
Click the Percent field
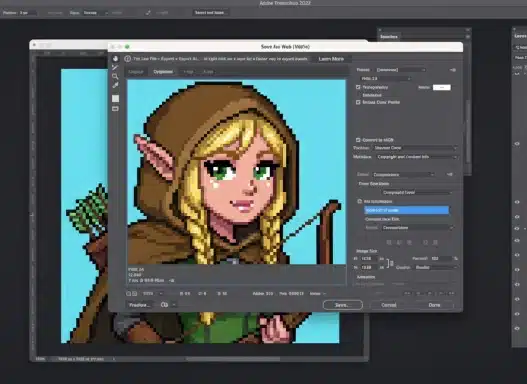point(441,259)
